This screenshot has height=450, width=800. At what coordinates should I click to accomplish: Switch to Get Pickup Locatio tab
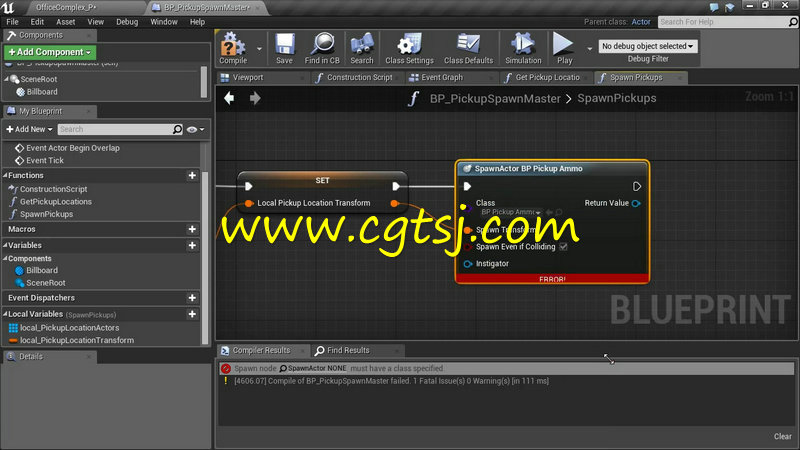tap(547, 78)
